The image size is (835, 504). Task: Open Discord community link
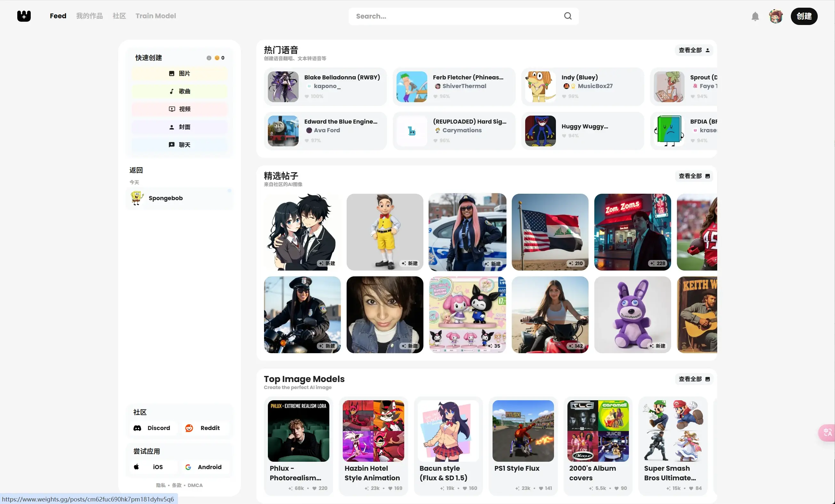(152, 428)
